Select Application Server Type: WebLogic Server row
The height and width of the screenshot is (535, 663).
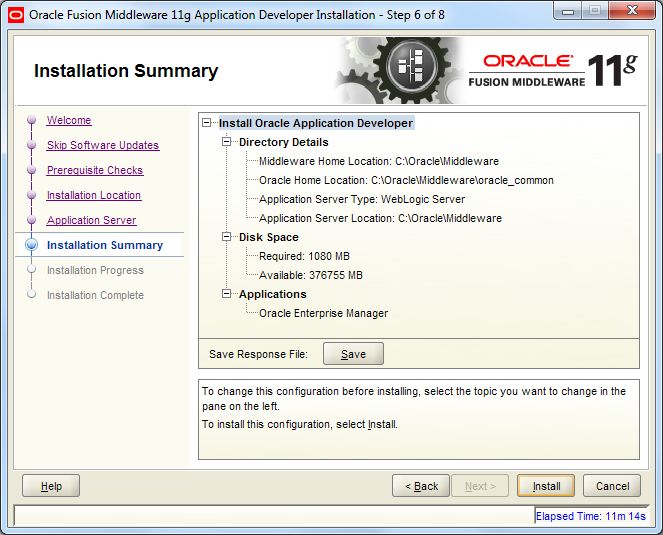[362, 199]
